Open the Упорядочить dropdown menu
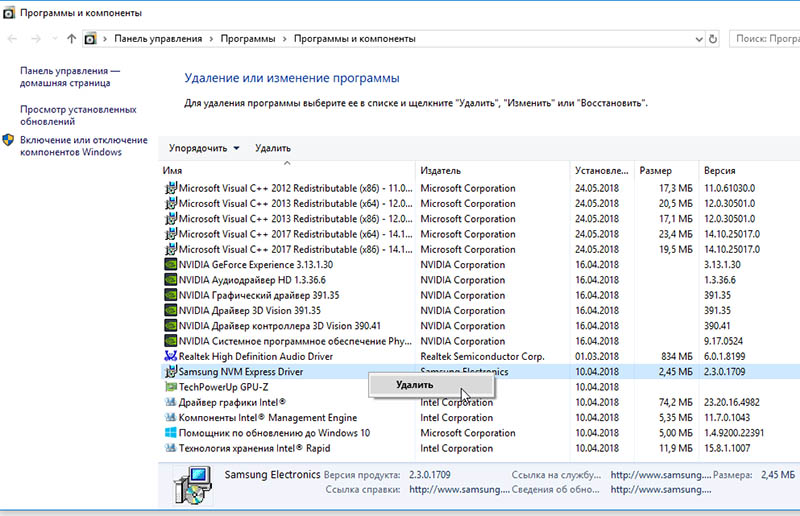This screenshot has height=516, width=800. [x=204, y=148]
